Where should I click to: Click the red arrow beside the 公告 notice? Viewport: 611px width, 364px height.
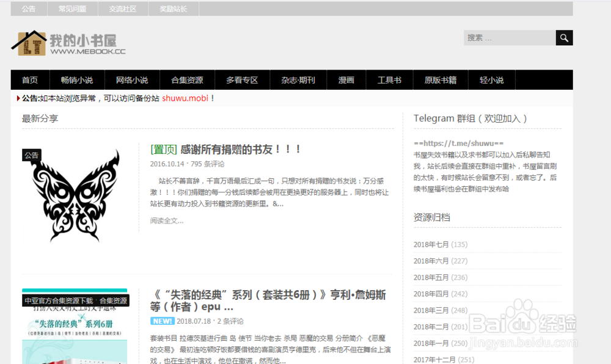(17, 98)
